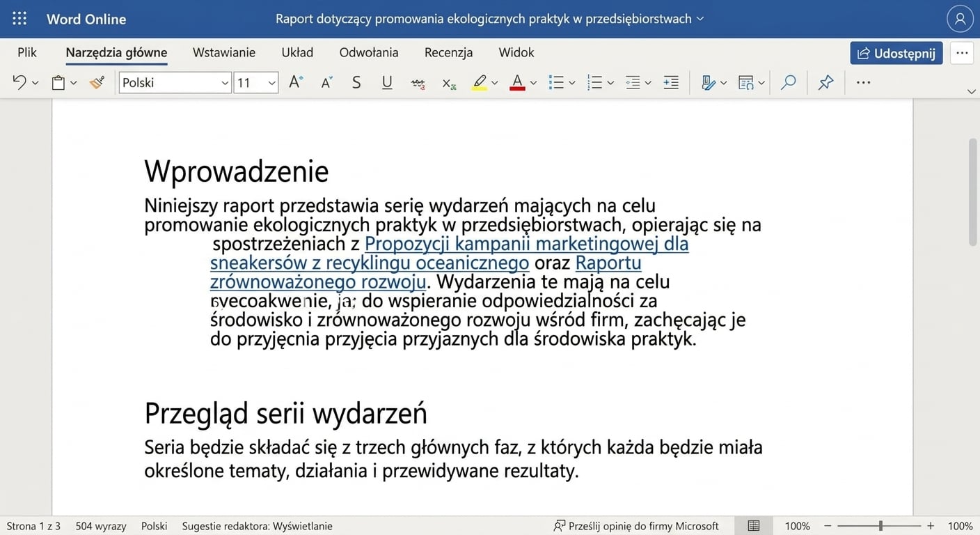This screenshot has height=535, width=980.
Task: Toggle subscript formatting
Action: 449,83
